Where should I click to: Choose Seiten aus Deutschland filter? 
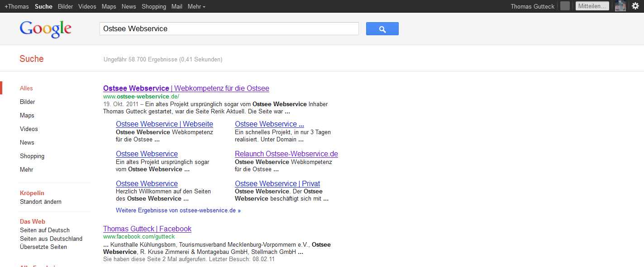coord(51,239)
